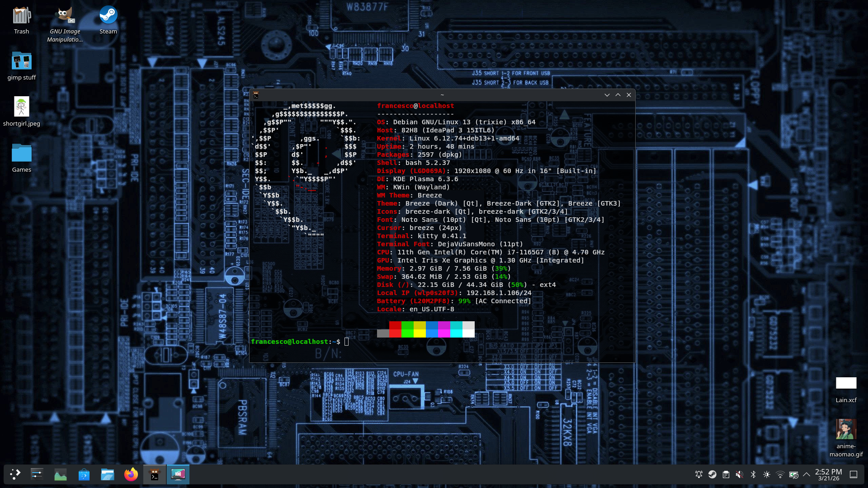Click the Peek at Desktop button
Image resolution: width=868 pixels, height=488 pixels.
[x=854, y=474]
